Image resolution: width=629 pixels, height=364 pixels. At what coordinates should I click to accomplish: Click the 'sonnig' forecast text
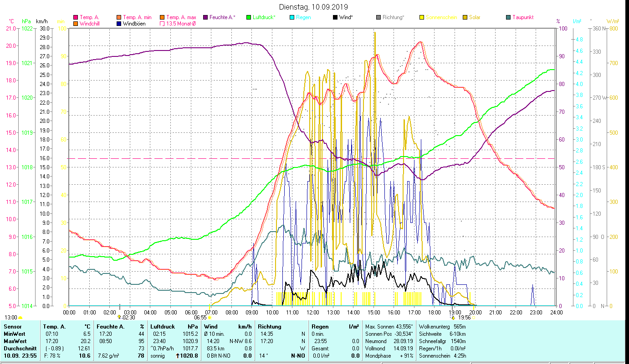[x=158, y=356]
